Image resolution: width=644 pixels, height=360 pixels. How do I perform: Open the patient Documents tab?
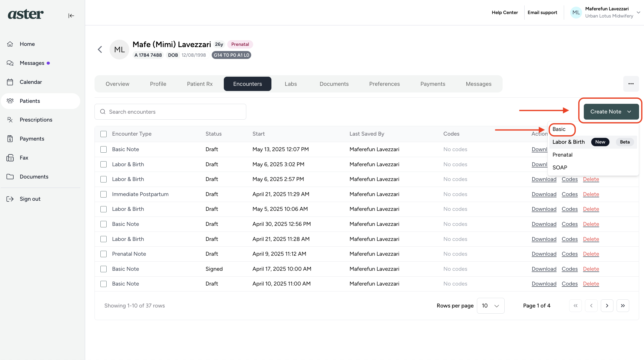tap(334, 84)
